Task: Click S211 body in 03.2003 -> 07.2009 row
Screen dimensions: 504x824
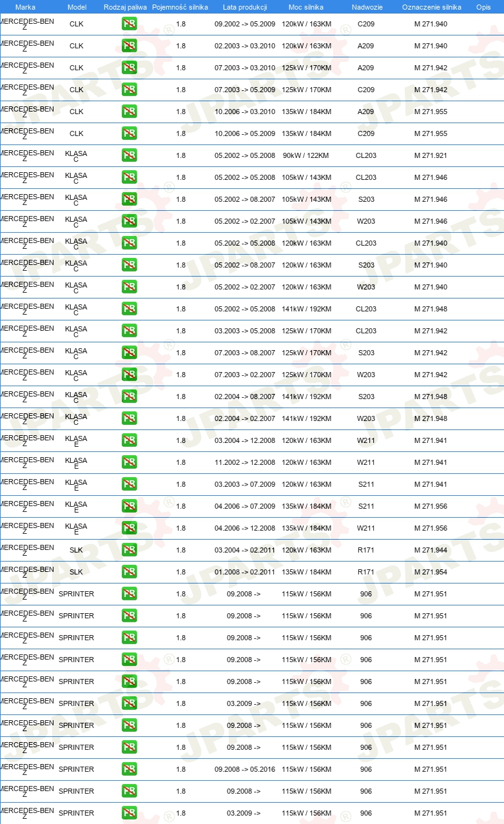Action: [x=366, y=484]
